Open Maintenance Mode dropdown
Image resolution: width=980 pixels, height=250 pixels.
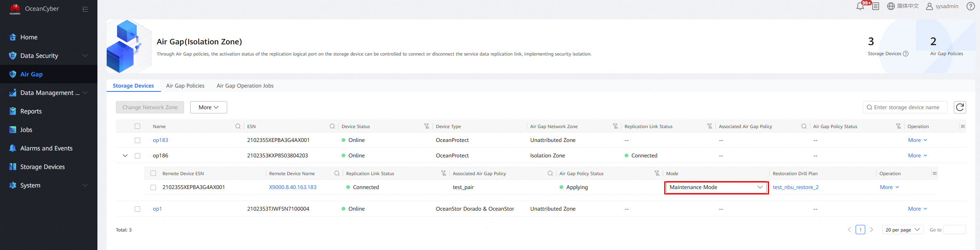716,187
